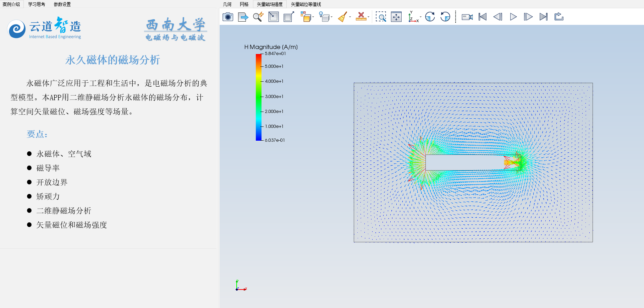Jump to last animation frame

point(544,17)
